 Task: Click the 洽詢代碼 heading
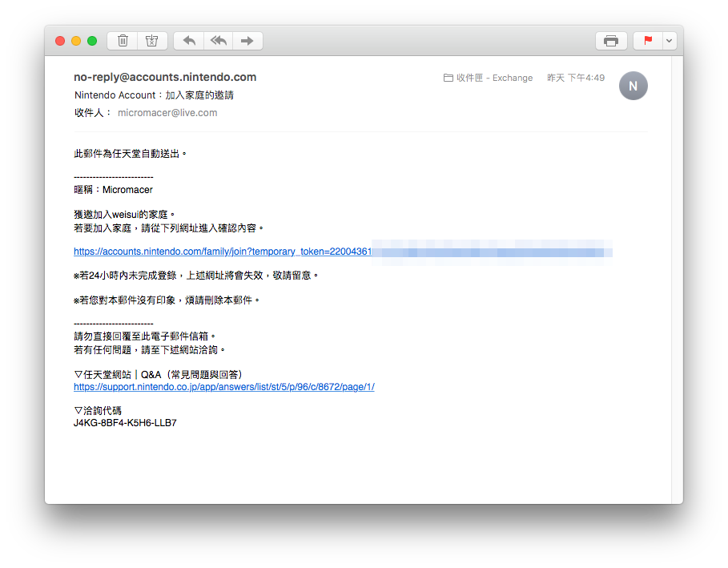click(x=98, y=410)
